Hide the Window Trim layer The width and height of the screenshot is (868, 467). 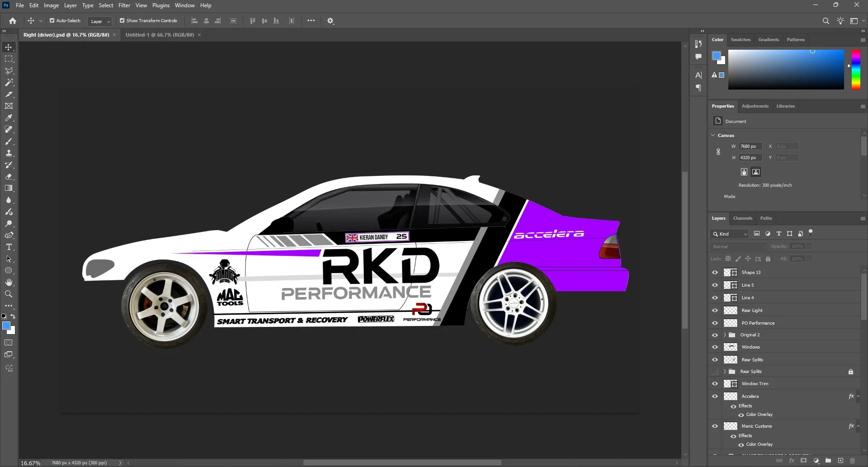point(715,384)
